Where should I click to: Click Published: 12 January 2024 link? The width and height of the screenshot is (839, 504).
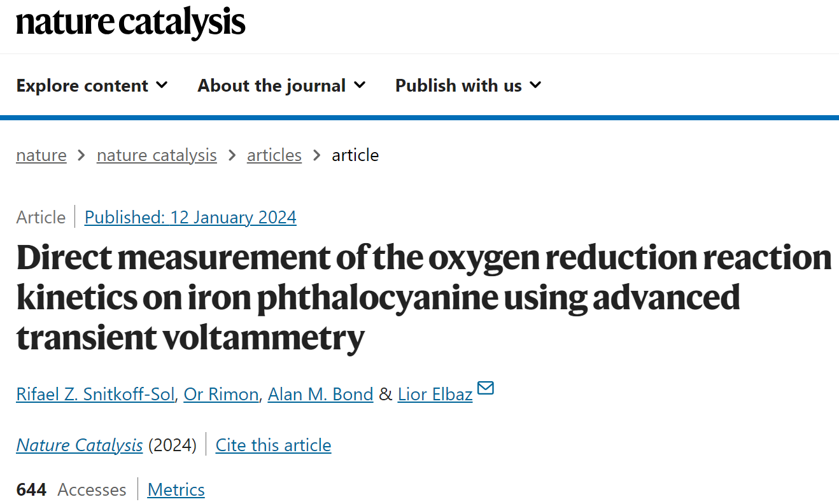point(190,218)
